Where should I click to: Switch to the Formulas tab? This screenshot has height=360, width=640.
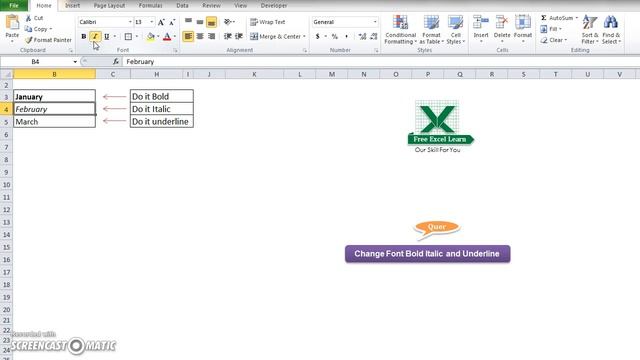point(151,6)
